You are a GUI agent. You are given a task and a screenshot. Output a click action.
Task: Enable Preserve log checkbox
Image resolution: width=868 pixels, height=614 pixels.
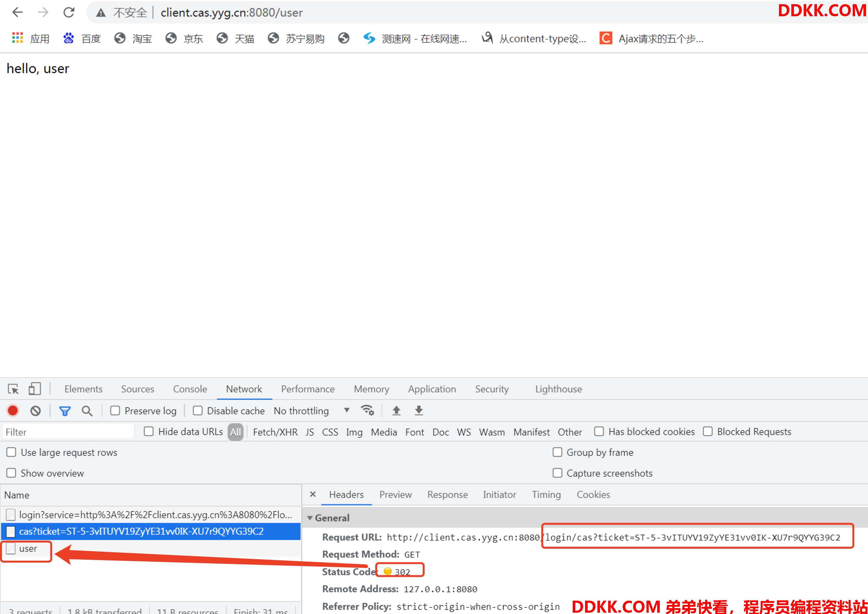pos(115,411)
